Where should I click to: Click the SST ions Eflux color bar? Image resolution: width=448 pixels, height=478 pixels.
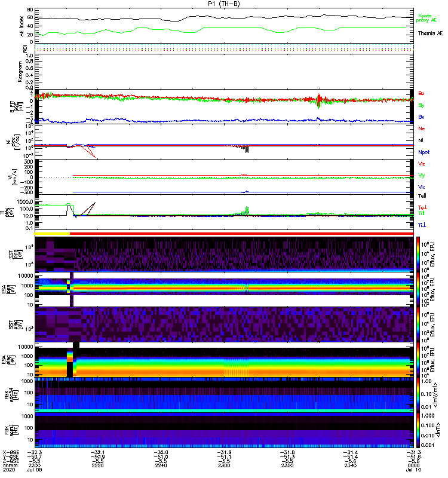[418, 255]
